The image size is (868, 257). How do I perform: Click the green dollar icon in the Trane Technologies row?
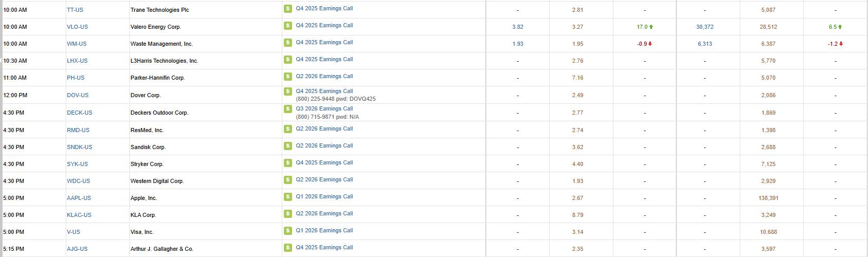[x=288, y=9]
